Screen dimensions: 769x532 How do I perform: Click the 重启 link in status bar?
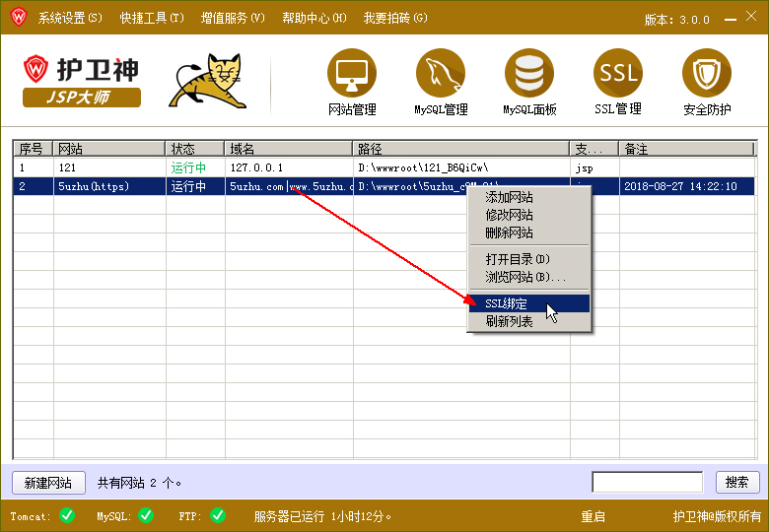593,516
